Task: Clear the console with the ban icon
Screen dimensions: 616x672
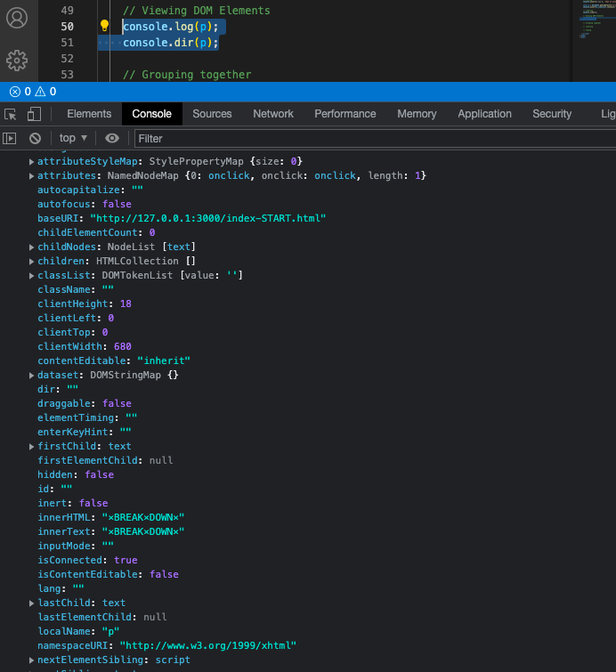Action: click(35, 138)
